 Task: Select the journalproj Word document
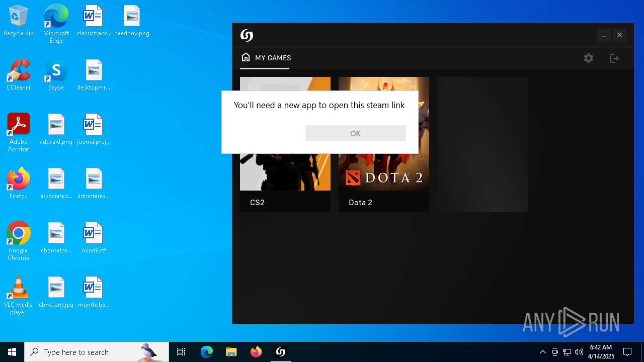click(94, 130)
